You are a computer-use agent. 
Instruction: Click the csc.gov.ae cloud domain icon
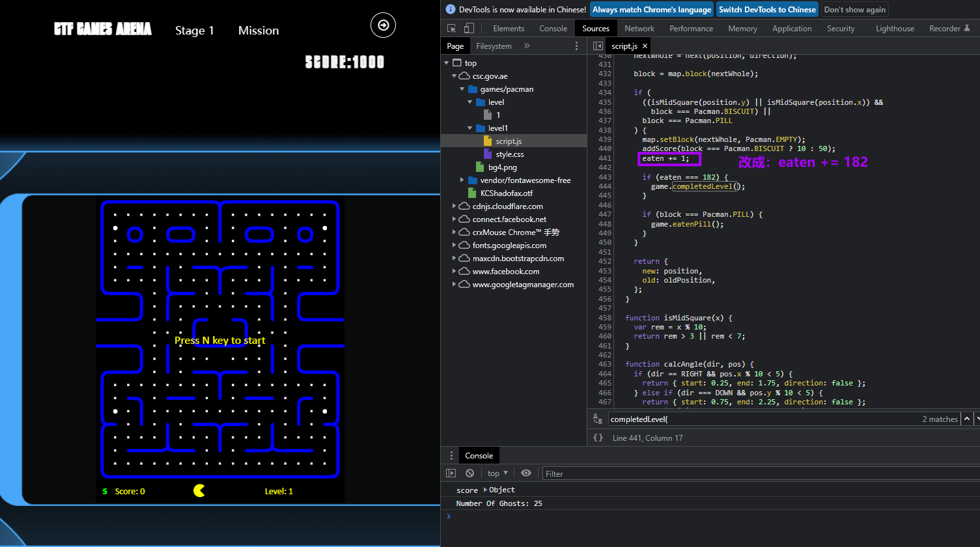(x=464, y=76)
